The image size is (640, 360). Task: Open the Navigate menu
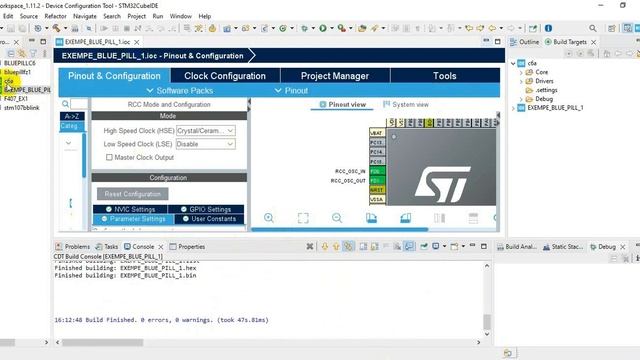coord(85,16)
